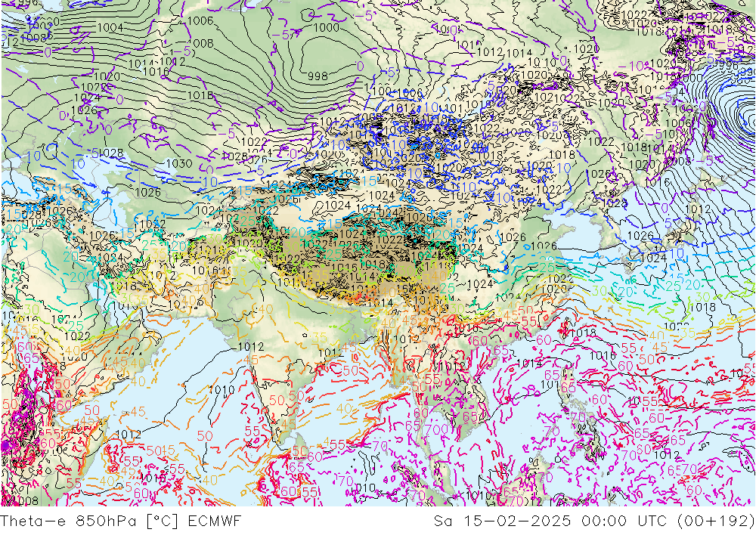Click the "Sa 15-02-2025 00:00 UTC (00+192)" timestamp
This screenshot has width=756, height=554.
pyautogui.click(x=594, y=522)
